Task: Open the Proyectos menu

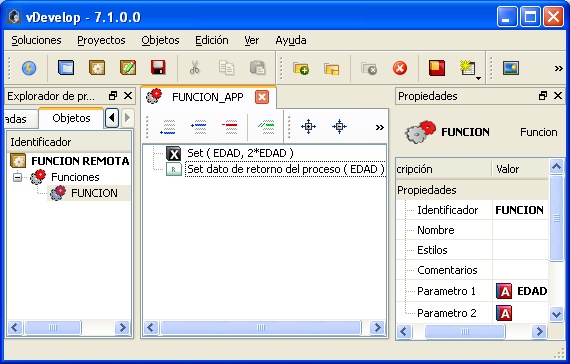Action: coord(101,40)
